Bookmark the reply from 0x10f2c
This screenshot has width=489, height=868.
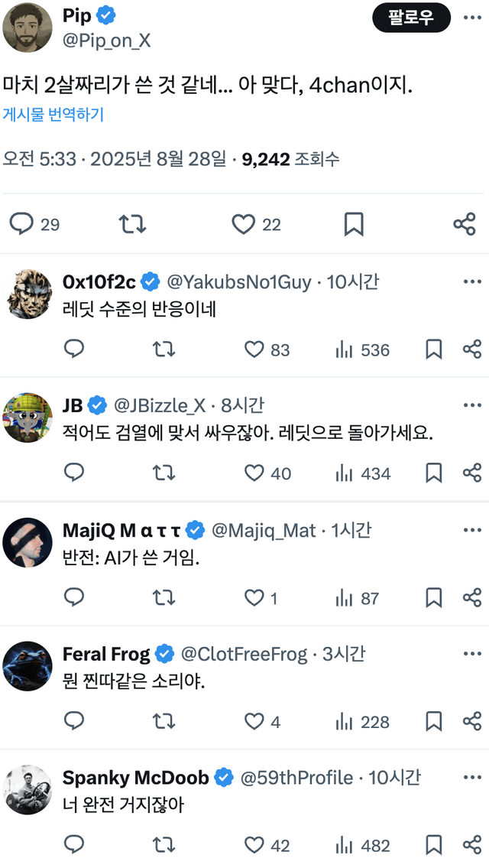(x=433, y=349)
